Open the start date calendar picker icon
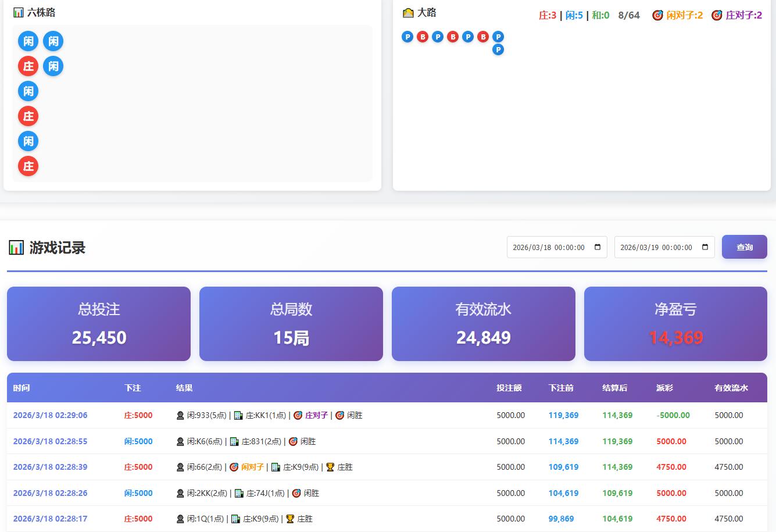This screenshot has width=776, height=532. tap(598, 247)
